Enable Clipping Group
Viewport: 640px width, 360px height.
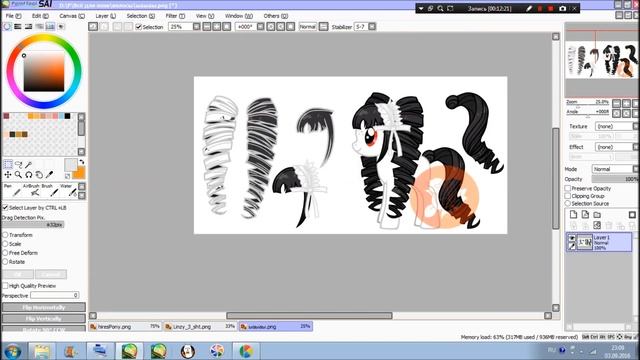point(568,196)
